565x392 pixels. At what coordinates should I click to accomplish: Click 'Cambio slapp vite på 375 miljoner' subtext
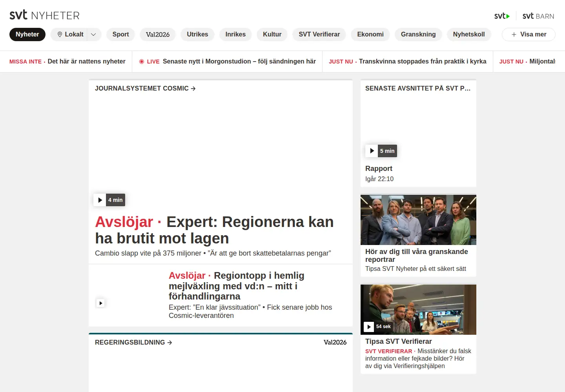(148, 253)
